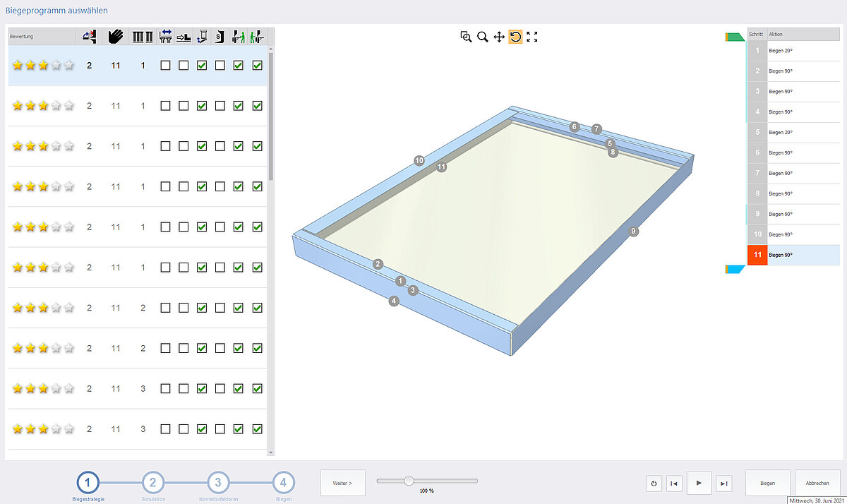The height and width of the screenshot is (504, 847).
Task: Click the 100 % speed slider handle
Action: 409,481
